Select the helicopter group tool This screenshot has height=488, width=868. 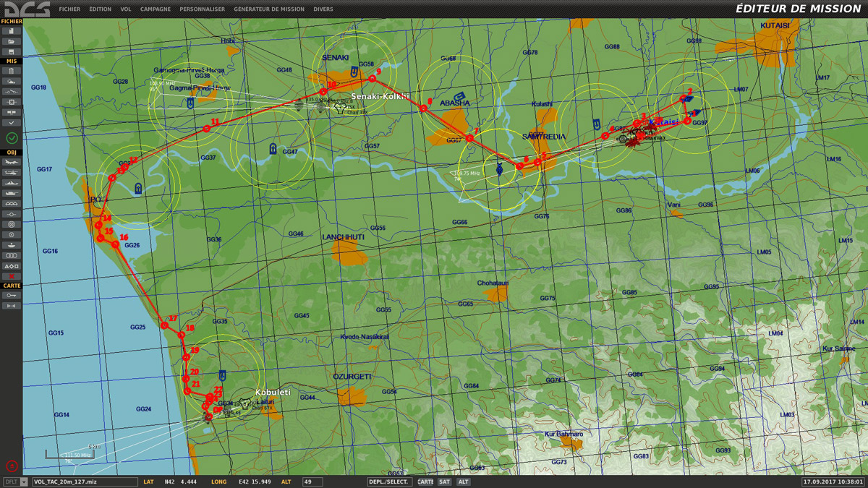(12, 173)
